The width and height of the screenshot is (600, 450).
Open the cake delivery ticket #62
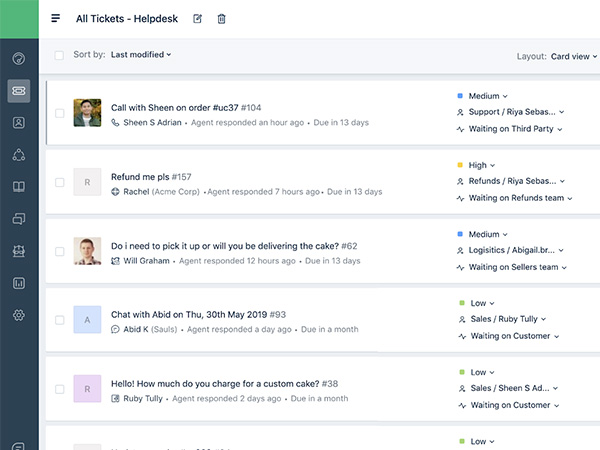click(x=234, y=246)
